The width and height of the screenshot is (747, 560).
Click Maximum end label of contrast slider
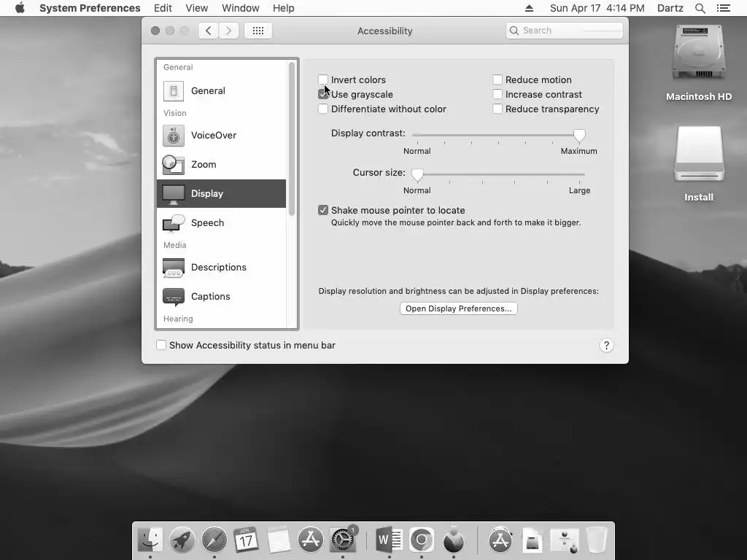pos(578,151)
